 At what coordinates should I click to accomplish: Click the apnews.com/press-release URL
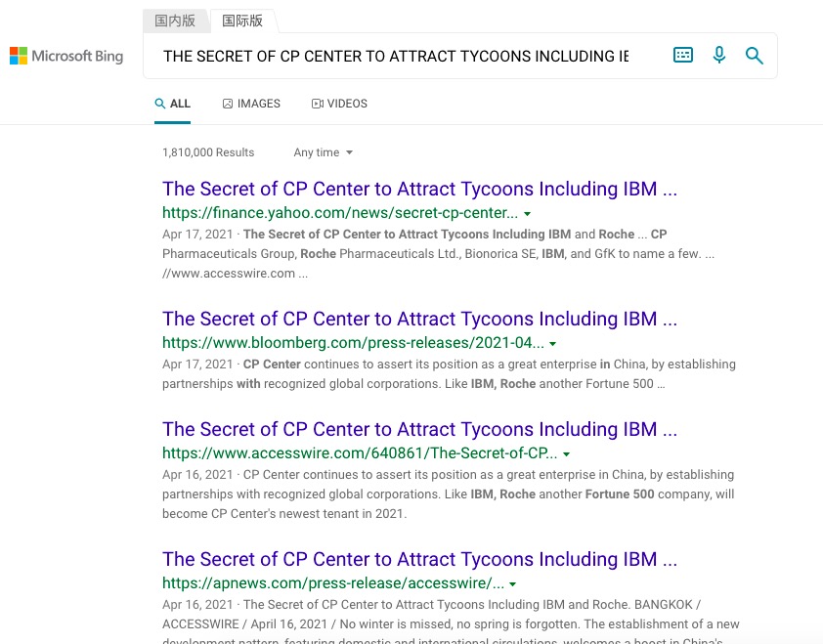[333, 583]
